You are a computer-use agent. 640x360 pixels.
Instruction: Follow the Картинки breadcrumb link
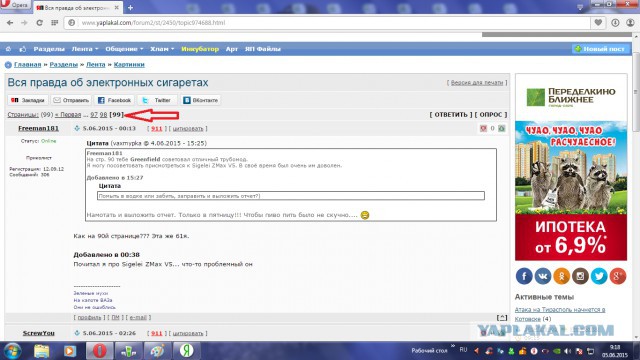[x=129, y=64]
